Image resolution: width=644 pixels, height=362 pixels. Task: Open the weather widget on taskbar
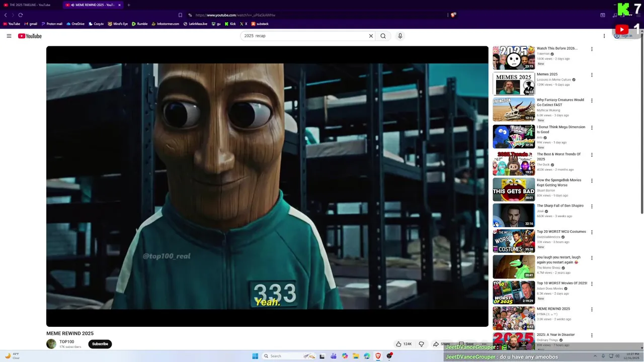coord(12,356)
